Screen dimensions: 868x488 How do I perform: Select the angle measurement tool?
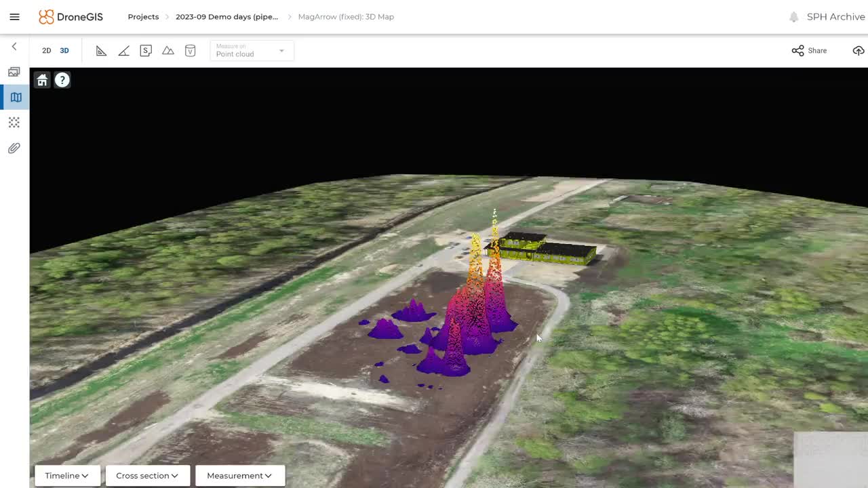click(123, 50)
